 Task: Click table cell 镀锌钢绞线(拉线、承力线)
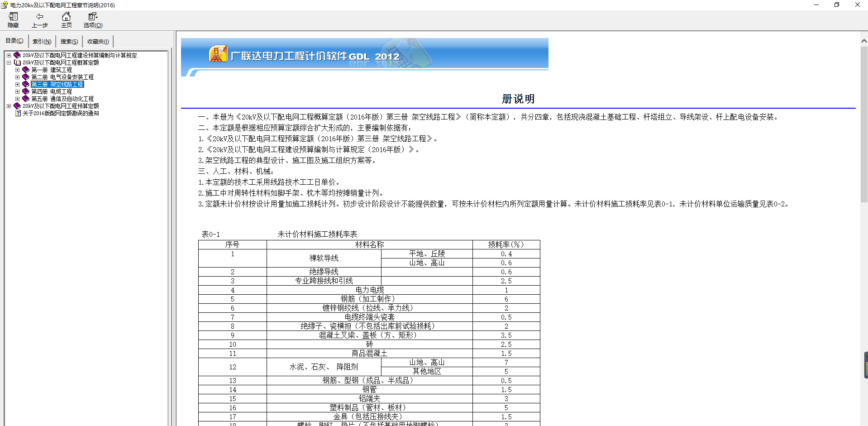point(369,308)
